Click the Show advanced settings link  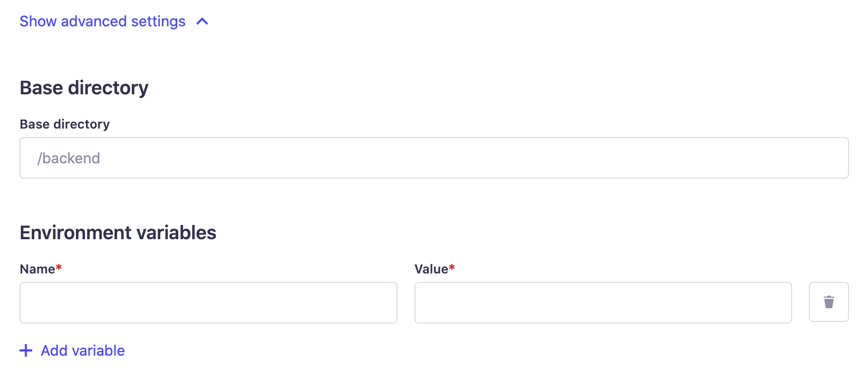[x=102, y=22]
